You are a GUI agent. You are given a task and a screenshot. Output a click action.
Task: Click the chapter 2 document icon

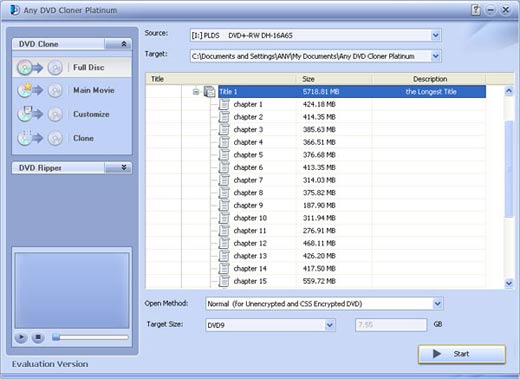point(224,117)
